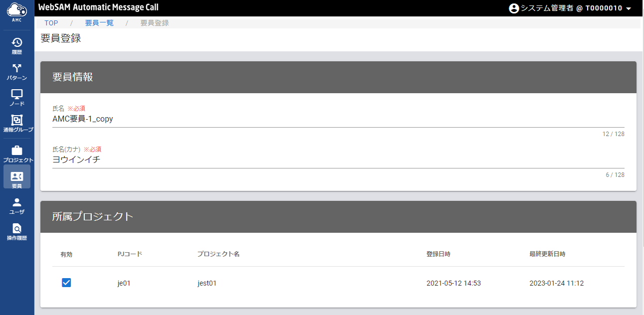644x315 pixels.
Task: Click the 氏名 input field
Action: [338, 119]
